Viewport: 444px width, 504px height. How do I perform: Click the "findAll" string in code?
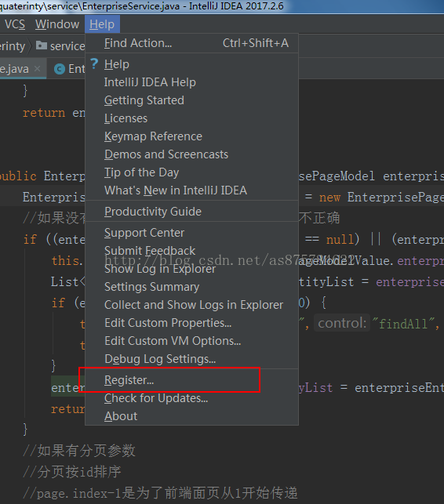[x=403, y=324]
